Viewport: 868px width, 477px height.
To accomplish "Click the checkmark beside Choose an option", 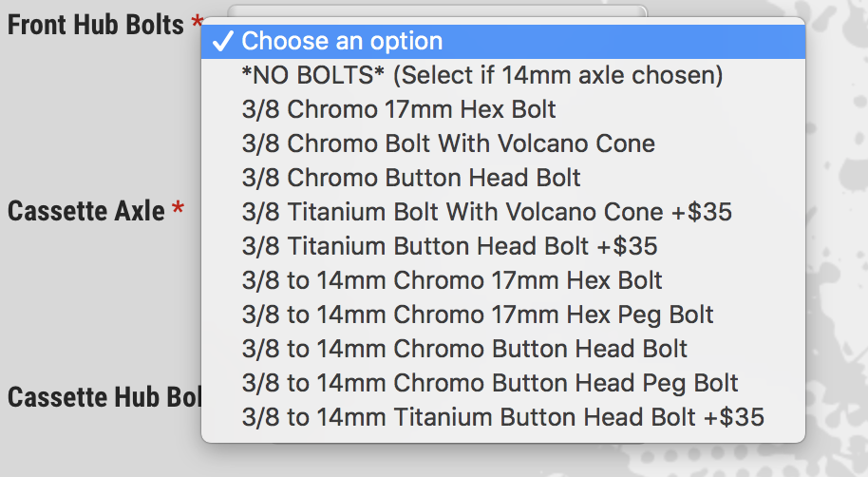I will 221,42.
